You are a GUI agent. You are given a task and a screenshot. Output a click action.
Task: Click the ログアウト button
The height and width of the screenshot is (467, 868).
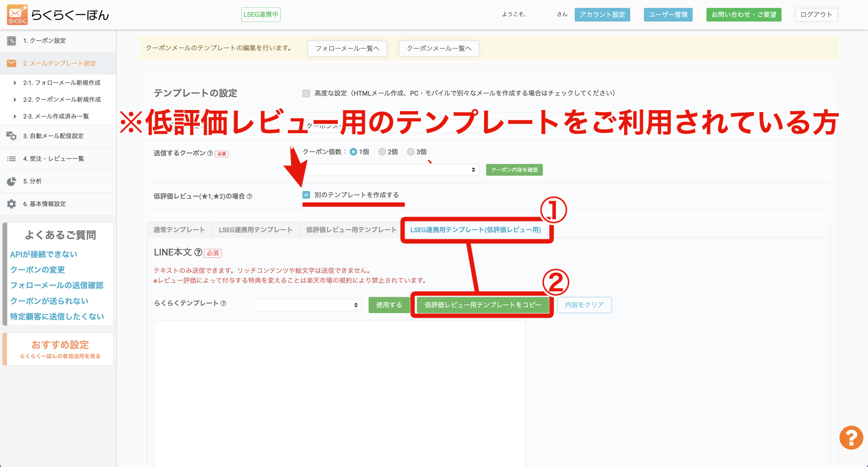[x=816, y=14]
